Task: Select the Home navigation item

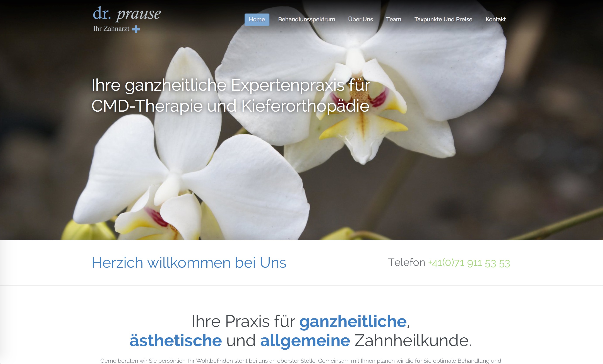Action: pos(257,20)
